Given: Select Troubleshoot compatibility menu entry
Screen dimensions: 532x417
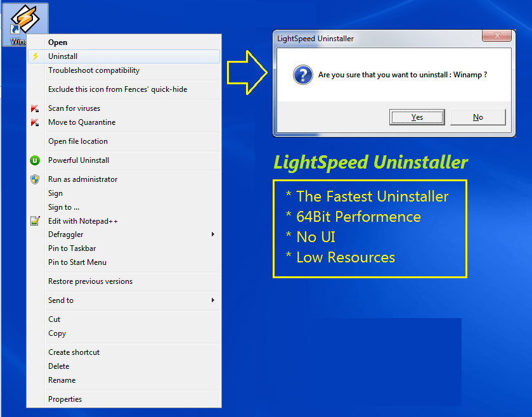Looking at the screenshot, I should (94, 70).
